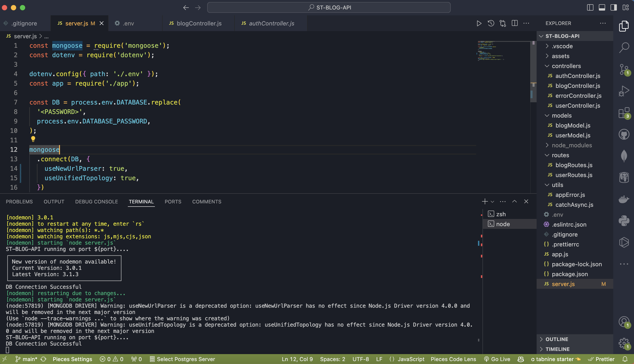Screen dimensions: 634x364
Task: Open the blogController.js editor tab
Action: pos(199,23)
